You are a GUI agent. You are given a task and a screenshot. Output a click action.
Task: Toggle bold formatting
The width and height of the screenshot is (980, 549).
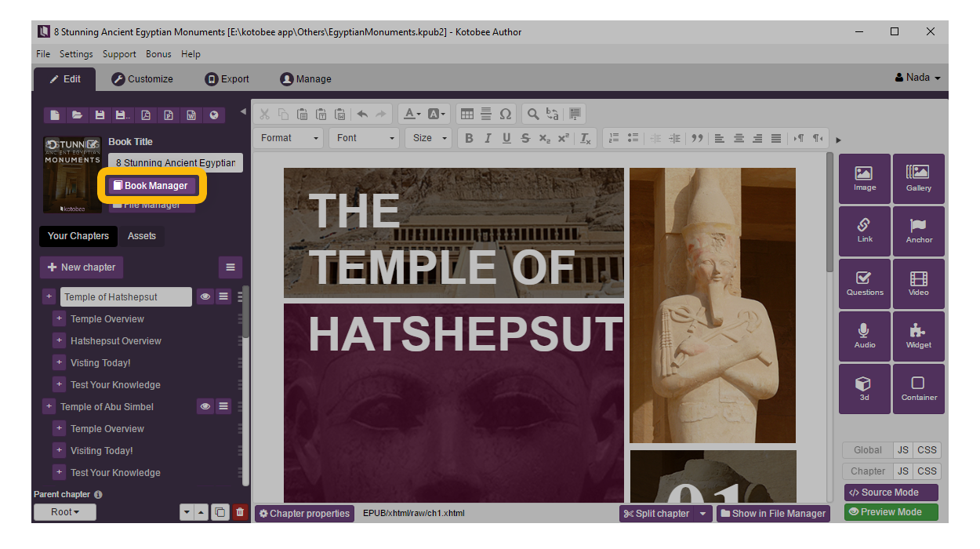469,138
